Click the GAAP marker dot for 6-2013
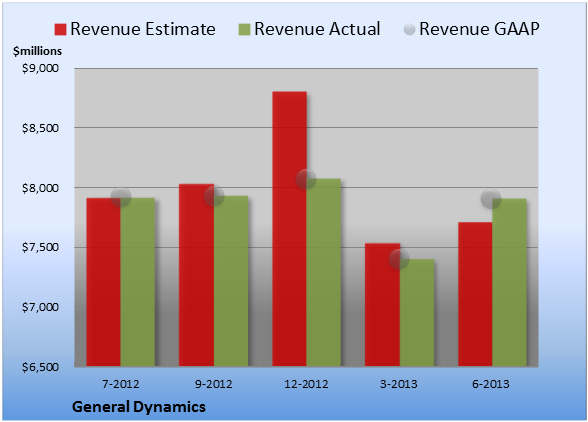Screen dimensions: 588x422 point(491,198)
